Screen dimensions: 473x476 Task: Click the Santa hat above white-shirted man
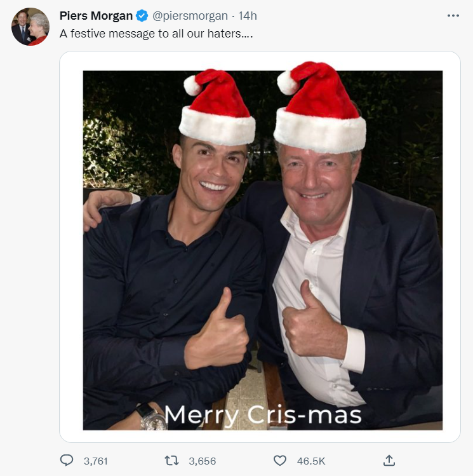pos(319,107)
